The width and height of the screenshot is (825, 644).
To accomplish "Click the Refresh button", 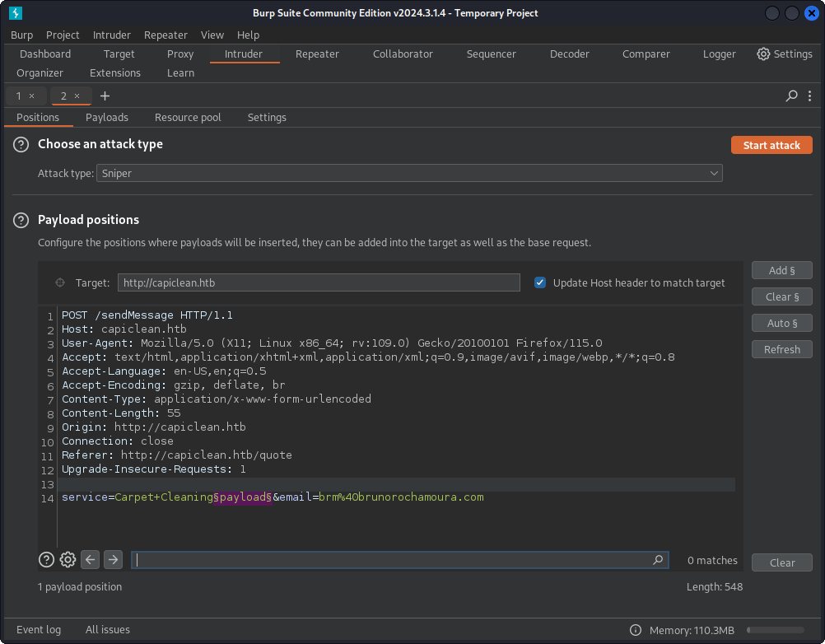I will coord(782,349).
